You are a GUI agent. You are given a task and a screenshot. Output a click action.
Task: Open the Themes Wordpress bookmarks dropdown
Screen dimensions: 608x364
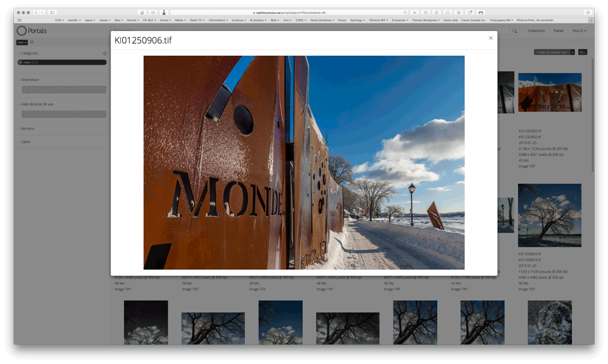[x=426, y=20]
